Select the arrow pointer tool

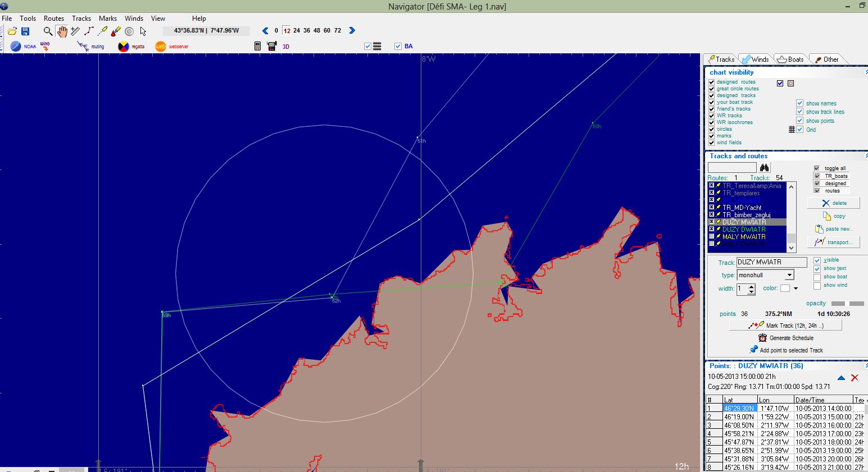coord(143,31)
